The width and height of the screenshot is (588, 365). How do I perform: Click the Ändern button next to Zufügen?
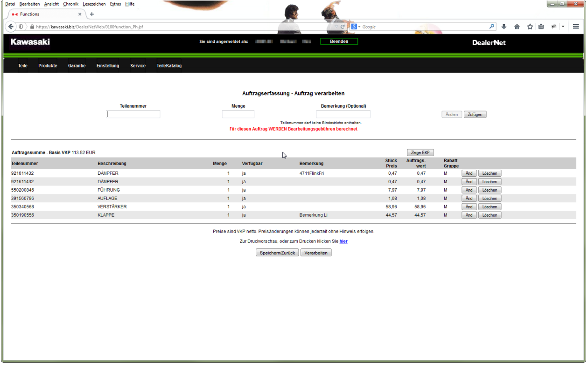452,114
